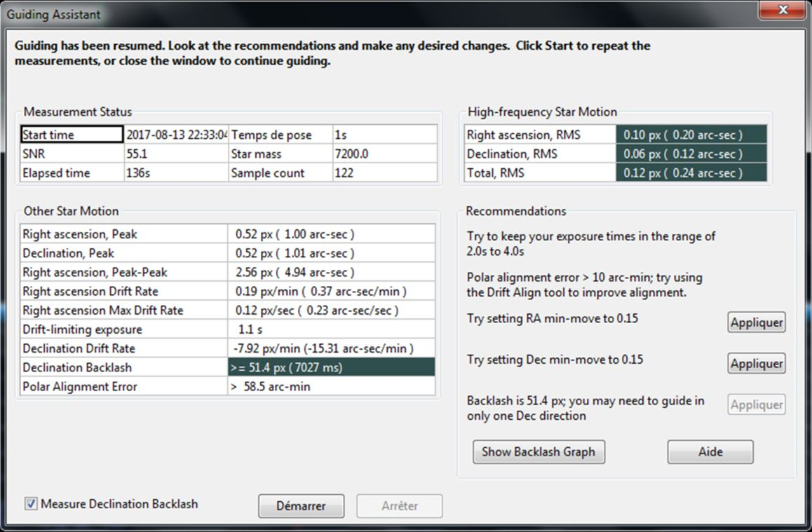
Task: Apply the RA min-move recommendation
Action: point(756,322)
